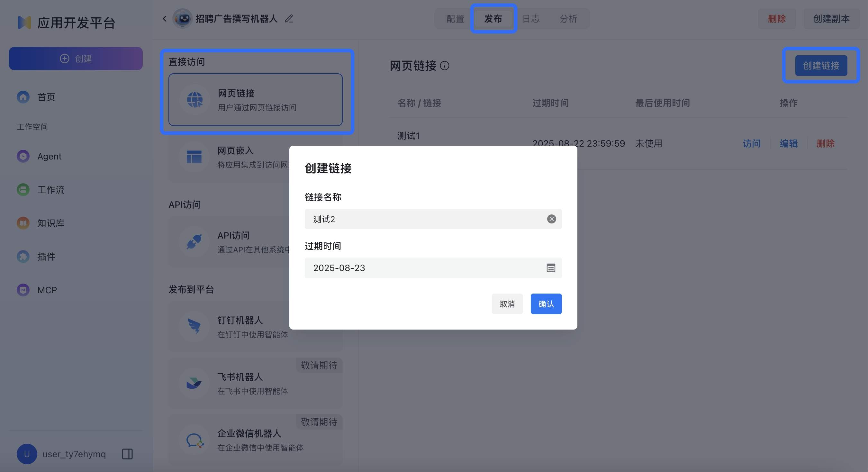Click the 钉钉机器人 DingTalk icon

(195, 326)
